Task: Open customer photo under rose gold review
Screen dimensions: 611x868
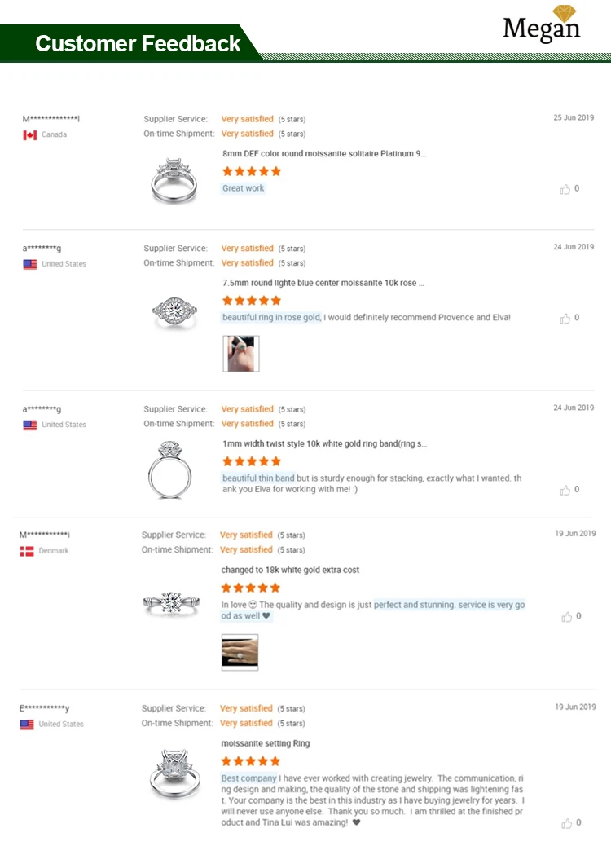Action: (x=240, y=354)
